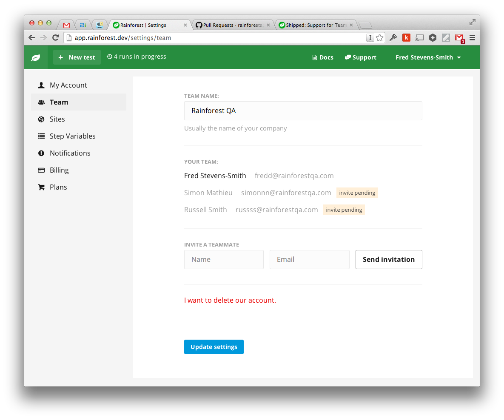Viewport: 504px width, 420px height.
Task: Reload the current page
Action: coord(55,37)
